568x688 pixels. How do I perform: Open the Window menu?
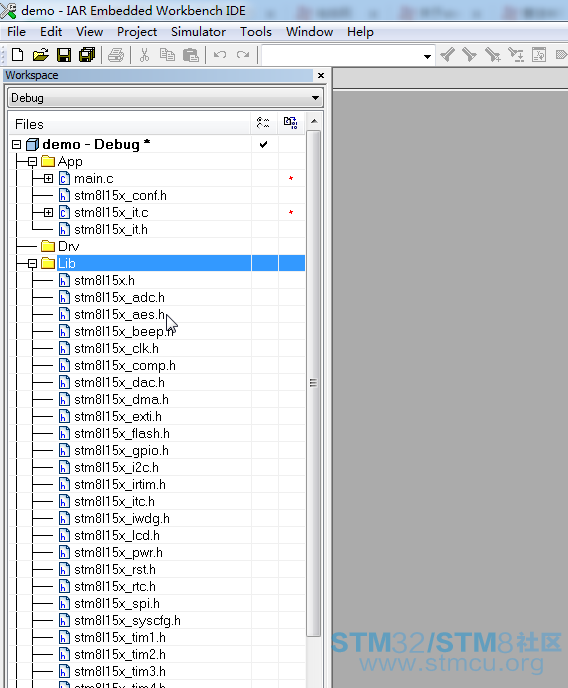tap(309, 32)
